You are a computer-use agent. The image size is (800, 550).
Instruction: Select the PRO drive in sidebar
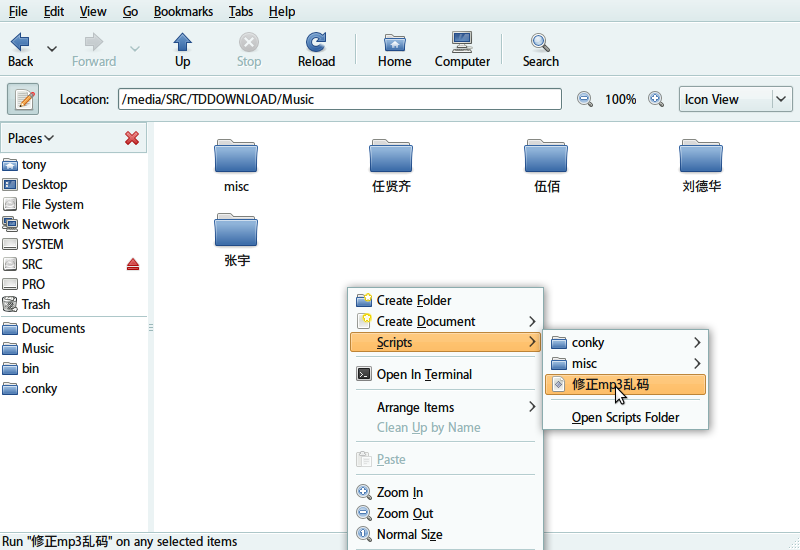[x=73, y=284]
